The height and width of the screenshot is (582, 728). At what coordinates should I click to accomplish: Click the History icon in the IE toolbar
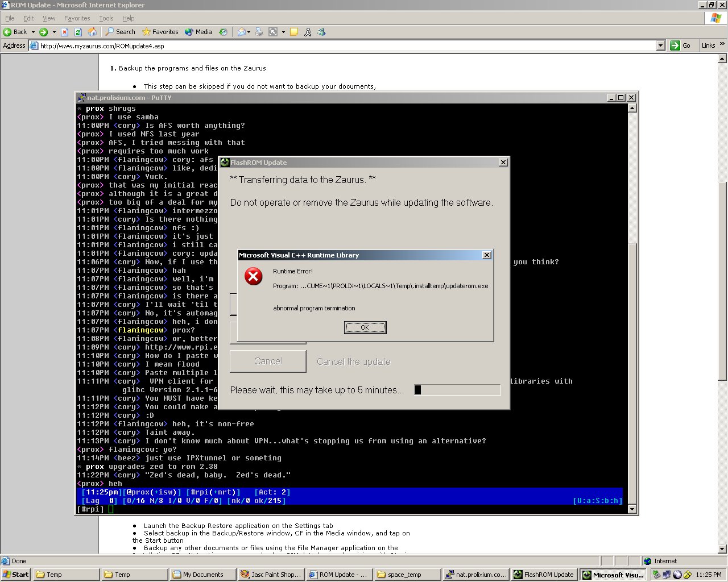(x=223, y=32)
